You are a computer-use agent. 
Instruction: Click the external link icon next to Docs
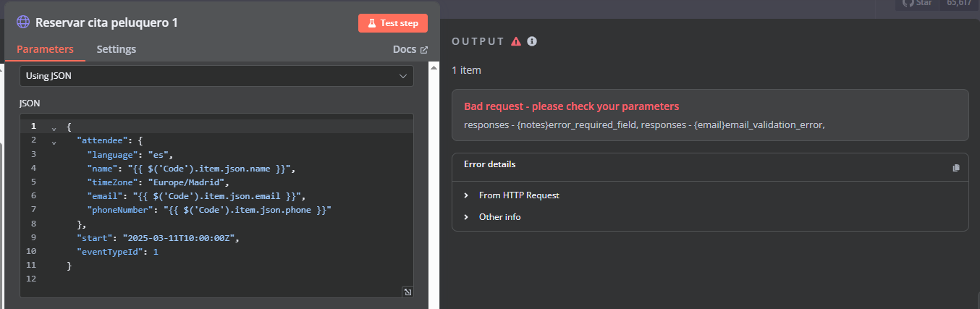424,50
